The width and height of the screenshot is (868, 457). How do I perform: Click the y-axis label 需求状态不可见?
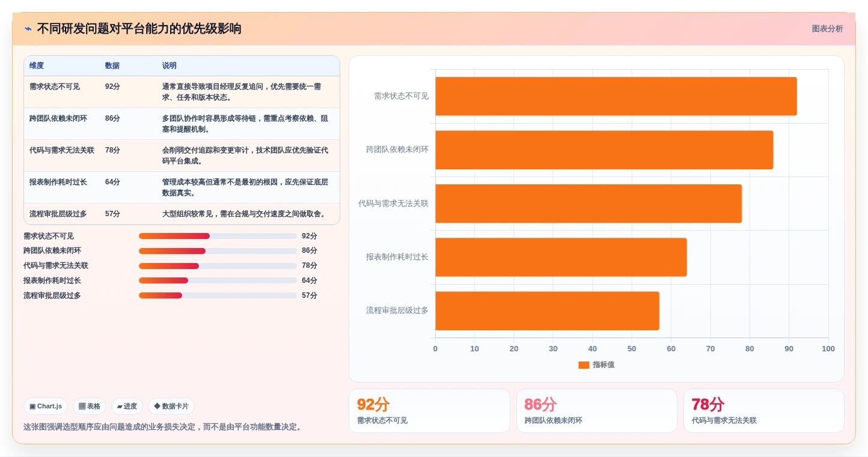[401, 96]
